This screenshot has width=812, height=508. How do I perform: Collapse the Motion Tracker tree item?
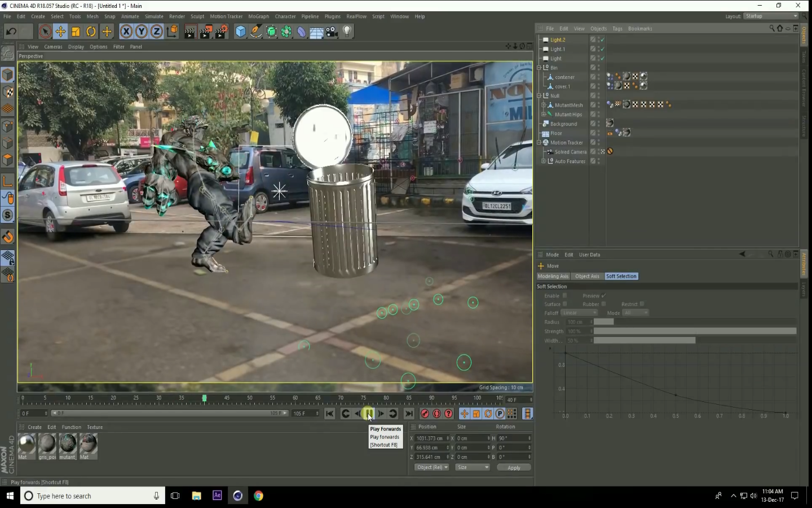point(539,143)
